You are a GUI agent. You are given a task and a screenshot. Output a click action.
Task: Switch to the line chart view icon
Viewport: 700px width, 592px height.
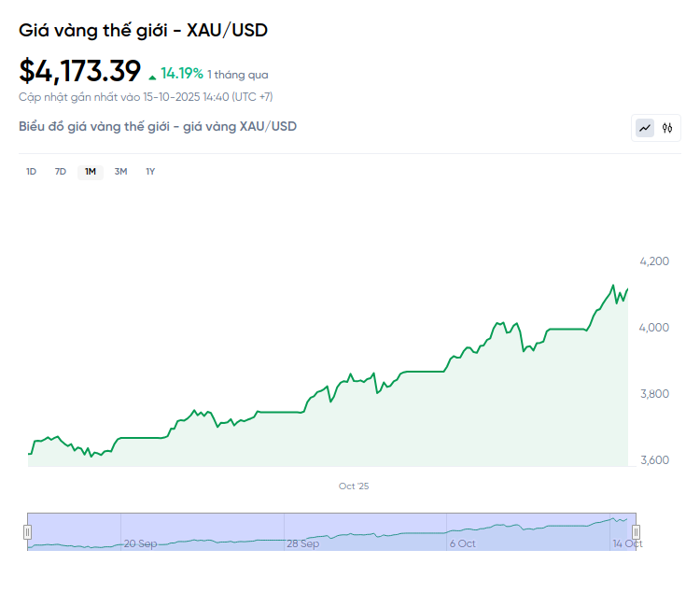click(x=645, y=128)
